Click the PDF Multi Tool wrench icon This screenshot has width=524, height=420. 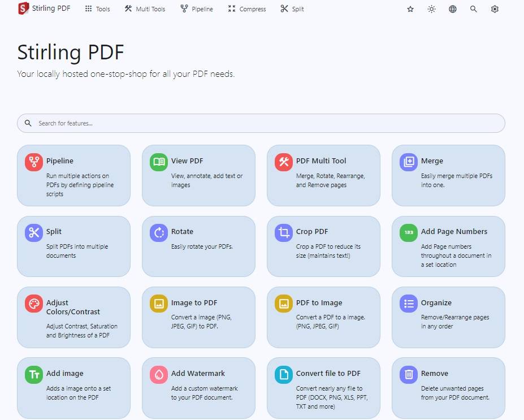284,162
